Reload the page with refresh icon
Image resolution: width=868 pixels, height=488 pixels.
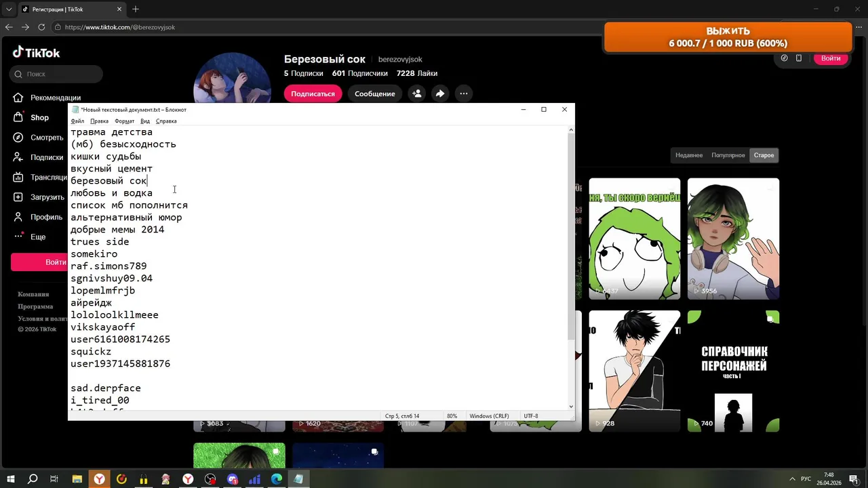click(x=41, y=27)
